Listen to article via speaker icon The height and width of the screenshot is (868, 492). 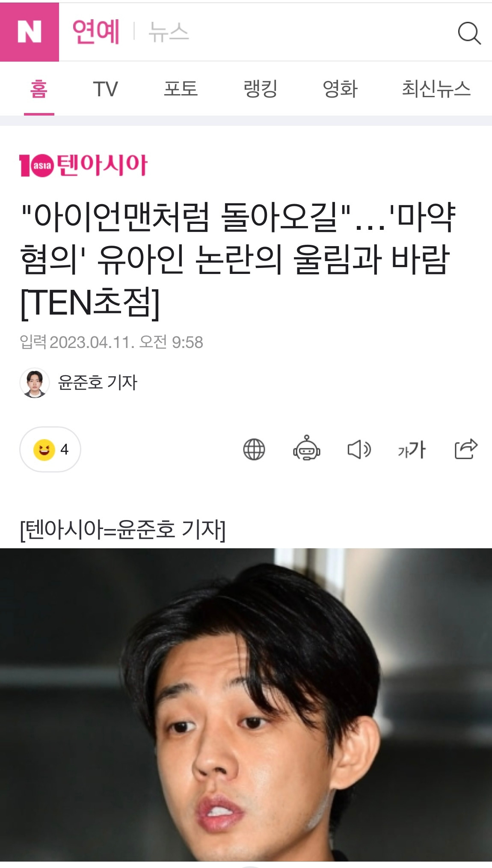click(359, 449)
